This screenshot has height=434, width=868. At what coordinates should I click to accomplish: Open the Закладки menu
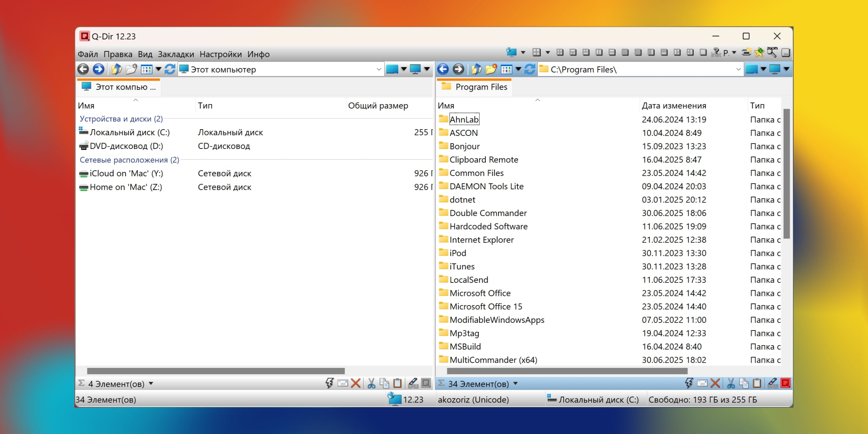176,54
